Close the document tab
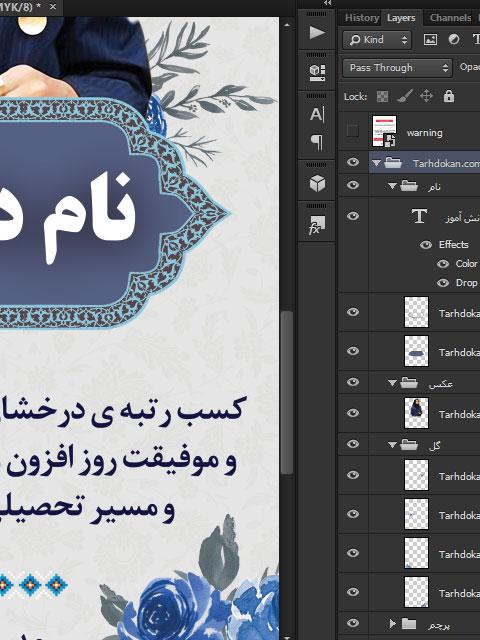 [53, 7]
